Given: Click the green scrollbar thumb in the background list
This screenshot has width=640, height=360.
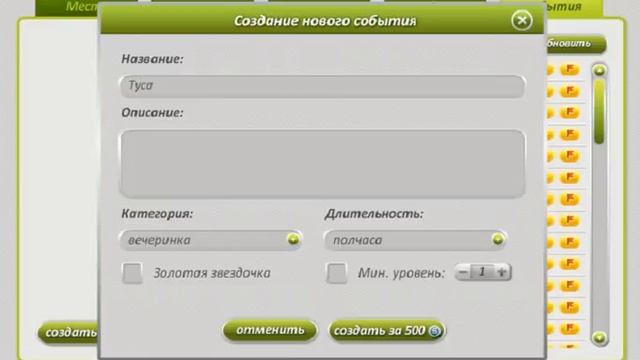Looking at the screenshot, I should 599,111.
